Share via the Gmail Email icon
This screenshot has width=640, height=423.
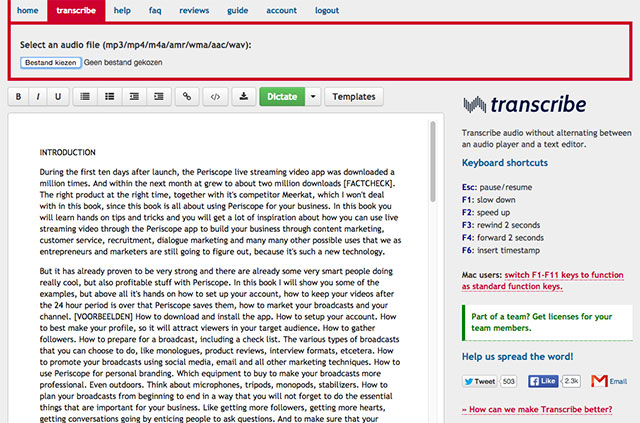click(609, 381)
